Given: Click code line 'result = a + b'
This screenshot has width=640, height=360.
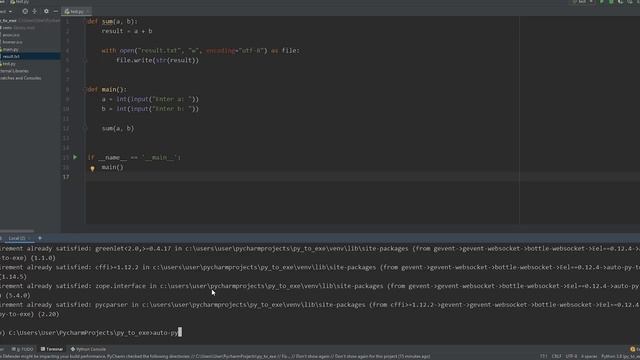Looking at the screenshot, I should coord(127,31).
